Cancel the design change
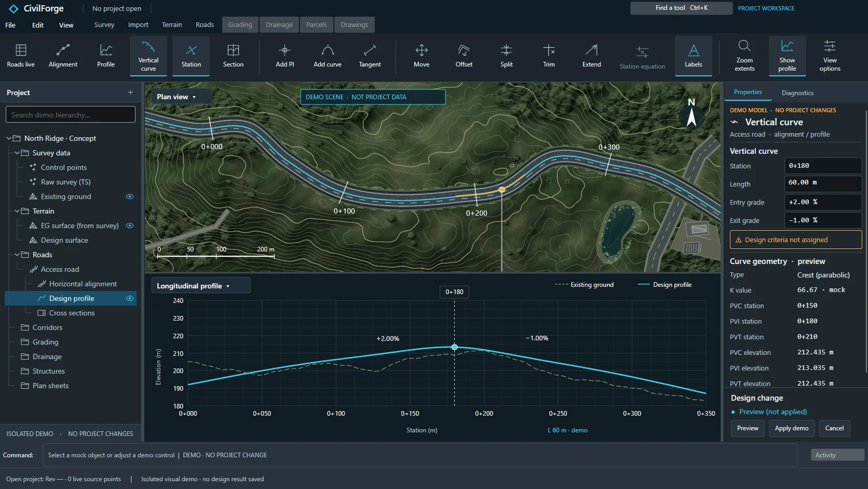The image size is (868, 489). tap(834, 428)
